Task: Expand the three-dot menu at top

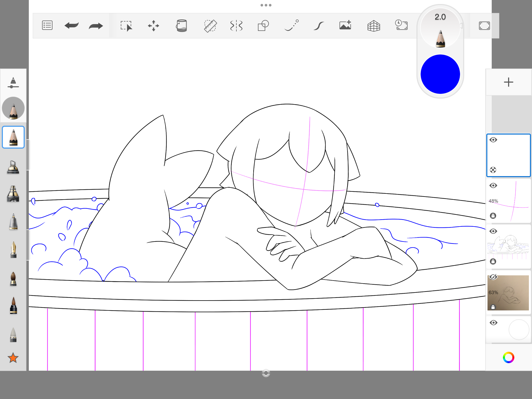Action: pos(266,5)
